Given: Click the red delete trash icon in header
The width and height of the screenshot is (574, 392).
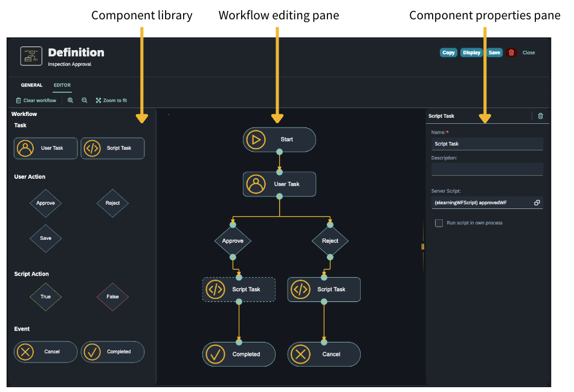Looking at the screenshot, I should pos(511,53).
